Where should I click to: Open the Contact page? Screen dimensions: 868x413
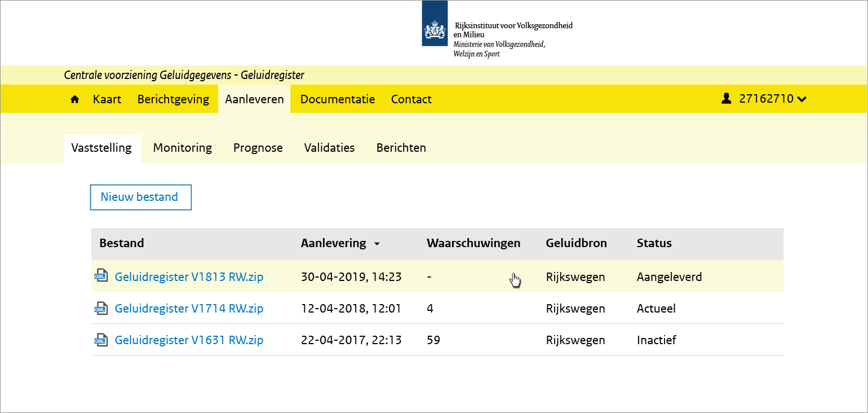click(411, 99)
